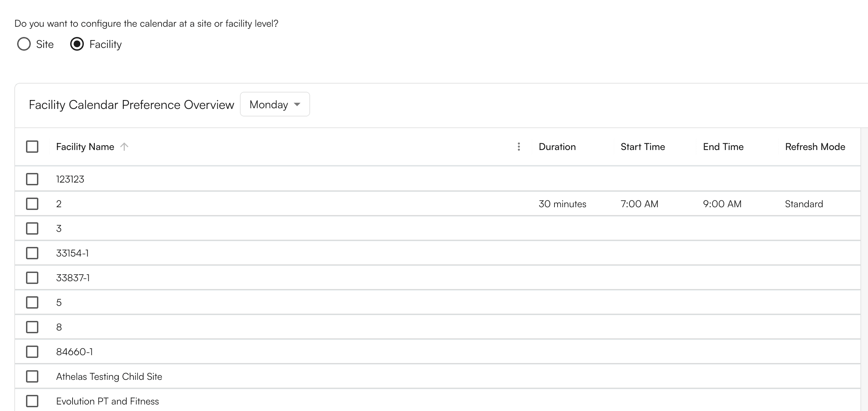
Task: Sort by End Time column header
Action: click(723, 147)
